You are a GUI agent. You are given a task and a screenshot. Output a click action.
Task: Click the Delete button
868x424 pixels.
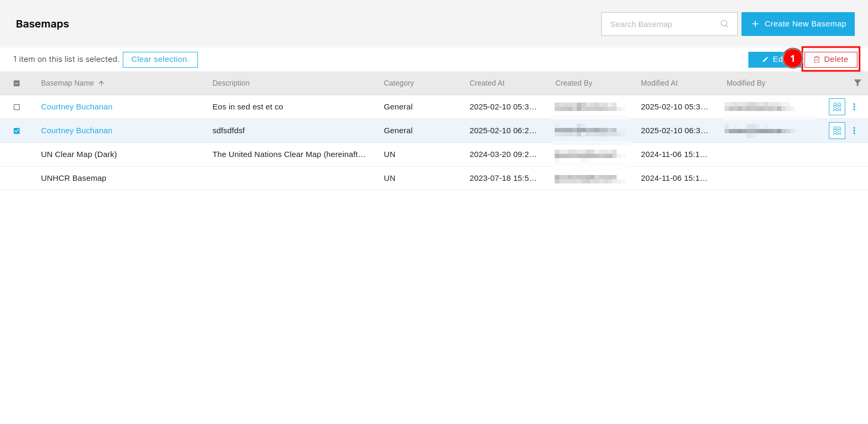(830, 60)
